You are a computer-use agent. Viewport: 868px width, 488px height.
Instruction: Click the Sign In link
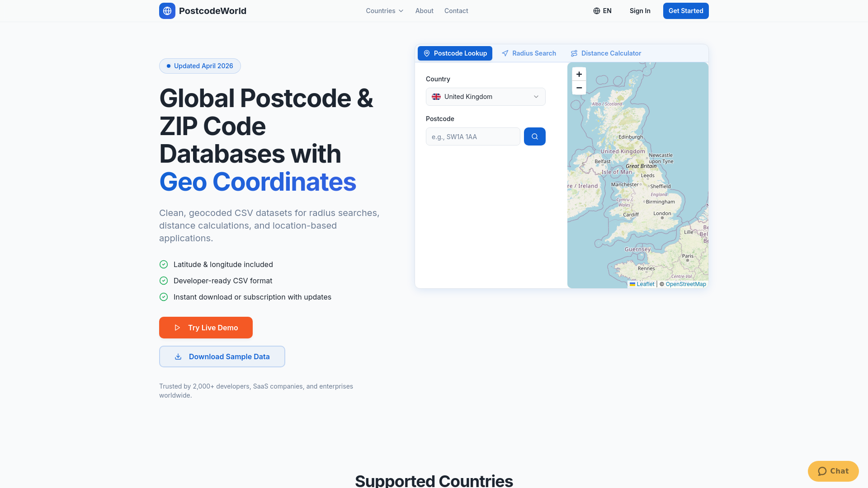click(x=640, y=11)
